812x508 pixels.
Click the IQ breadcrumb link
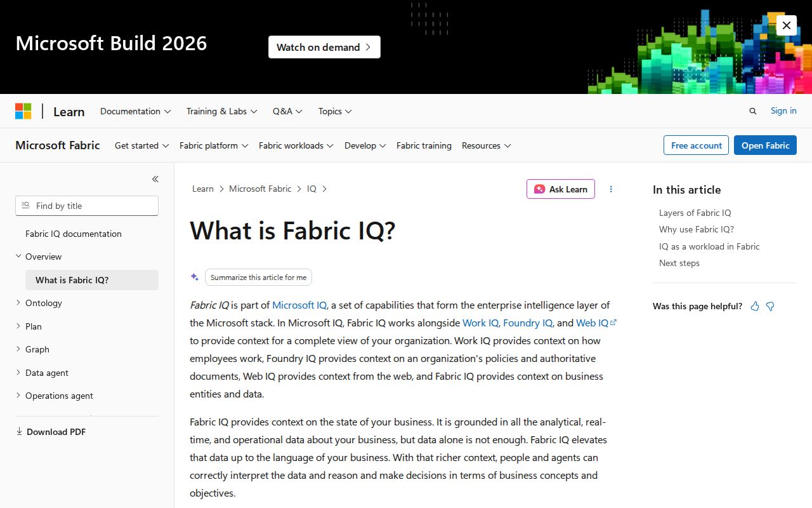(x=311, y=189)
